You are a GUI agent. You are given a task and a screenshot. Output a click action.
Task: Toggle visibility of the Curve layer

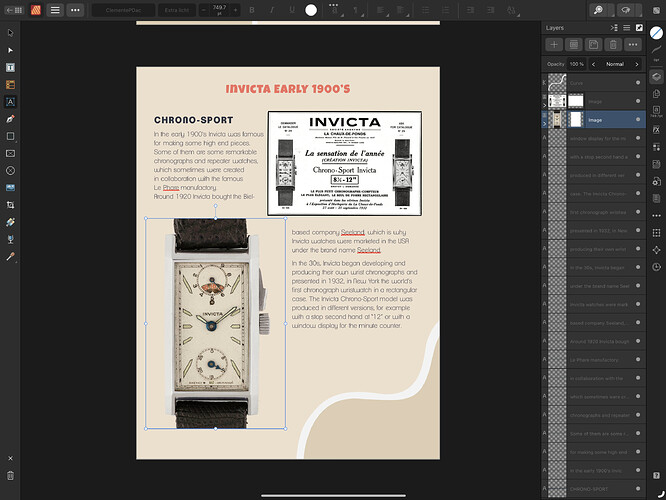click(638, 83)
